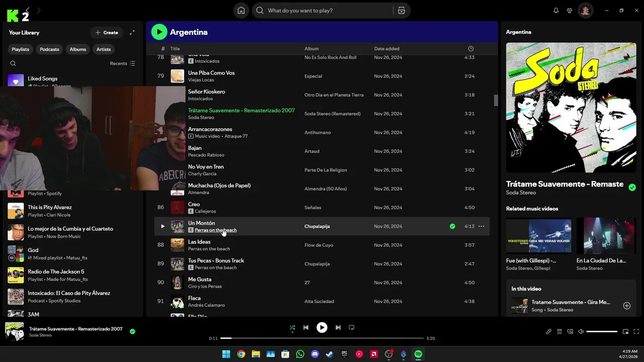Screen dimensions: 644x362
Task: Open Fue (with Gillespi) video thumbnail
Action: (538, 236)
